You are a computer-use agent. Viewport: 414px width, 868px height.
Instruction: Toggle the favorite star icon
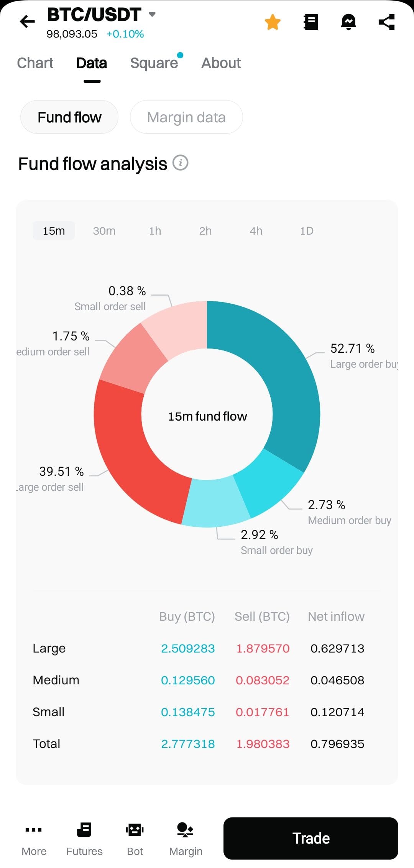273,22
